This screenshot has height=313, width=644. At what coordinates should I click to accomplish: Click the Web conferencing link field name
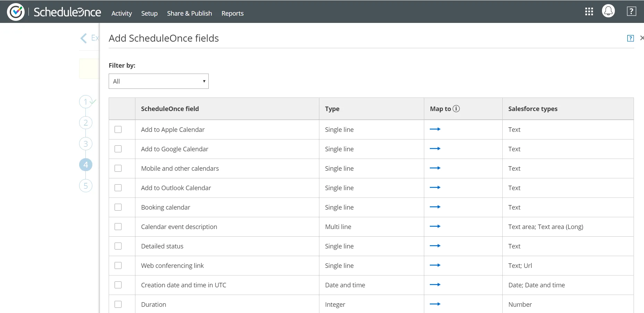click(172, 265)
